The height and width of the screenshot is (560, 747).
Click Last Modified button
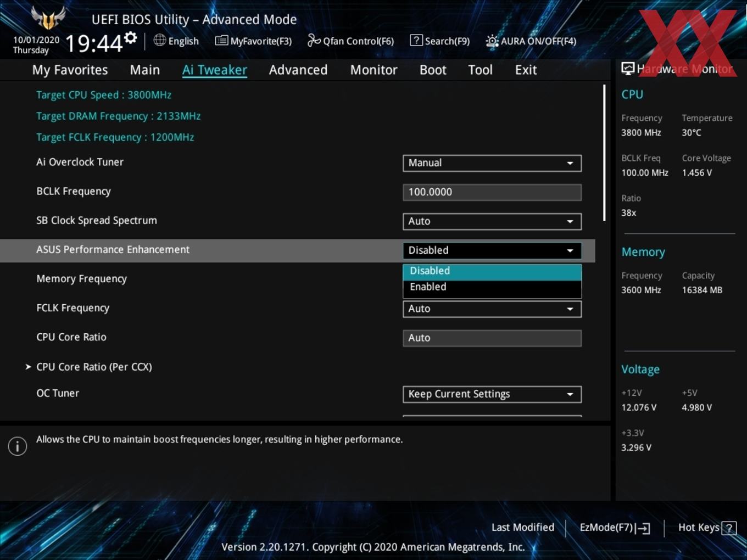coord(523,528)
